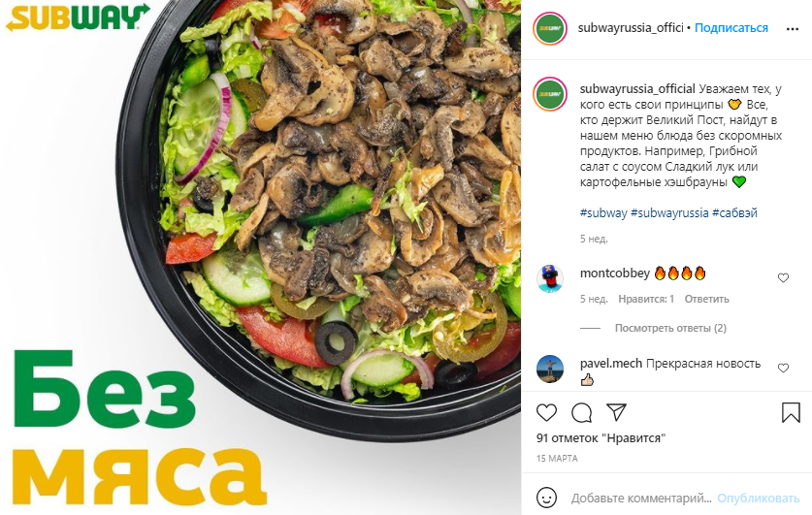Click Подписаться to follow account
Viewport: 812px width, 515px height.
[731, 28]
